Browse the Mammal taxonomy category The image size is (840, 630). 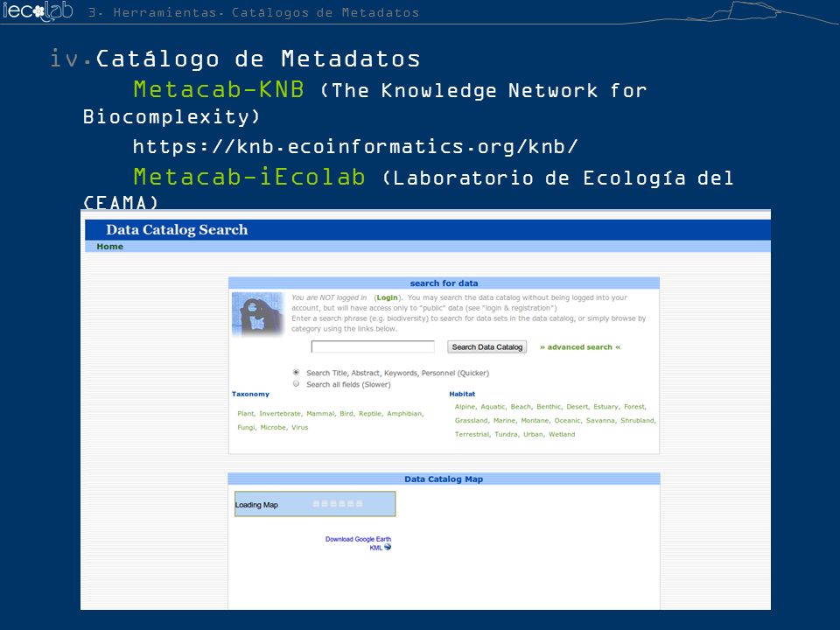320,414
